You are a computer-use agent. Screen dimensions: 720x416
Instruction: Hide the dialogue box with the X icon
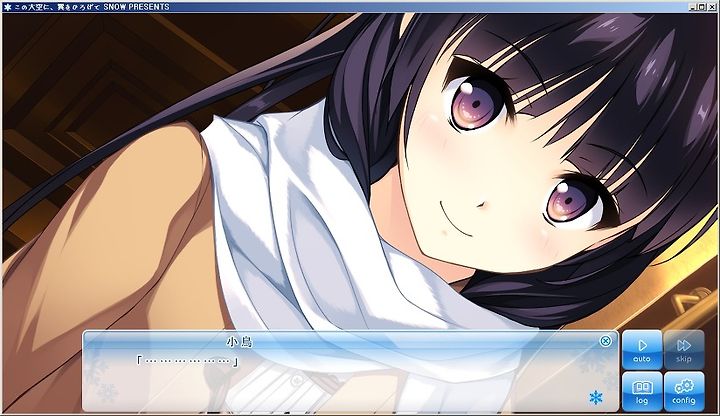(605, 341)
